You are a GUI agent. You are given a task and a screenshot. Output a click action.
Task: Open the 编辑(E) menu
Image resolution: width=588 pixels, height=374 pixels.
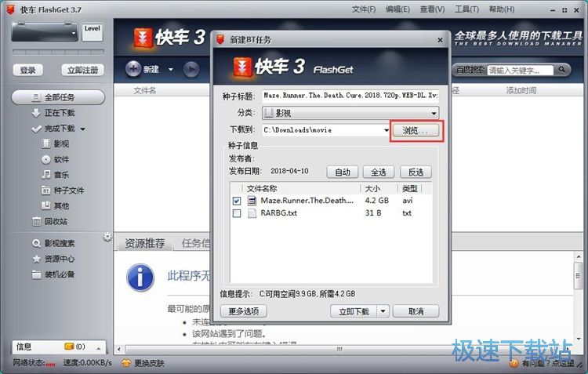tap(397, 9)
